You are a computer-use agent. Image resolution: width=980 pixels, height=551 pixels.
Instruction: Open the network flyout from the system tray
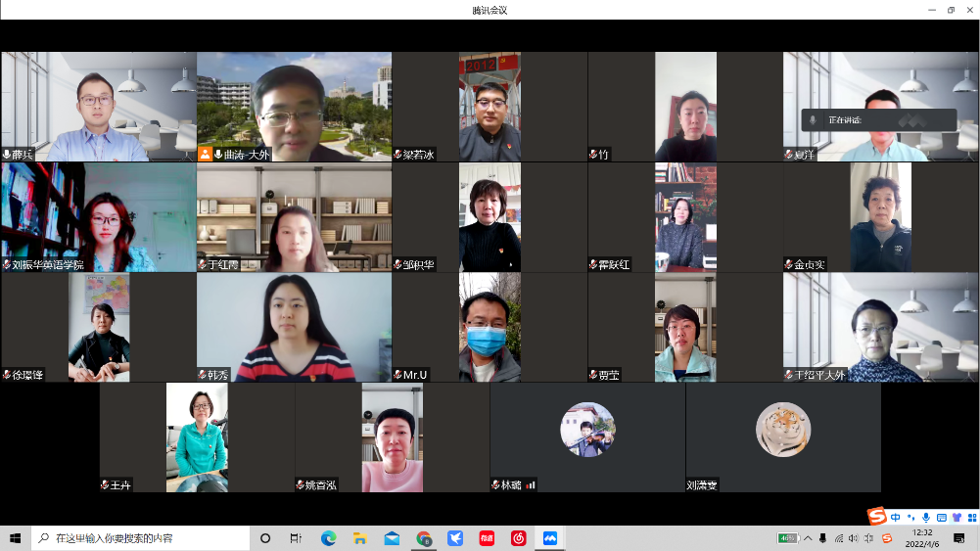point(838,538)
